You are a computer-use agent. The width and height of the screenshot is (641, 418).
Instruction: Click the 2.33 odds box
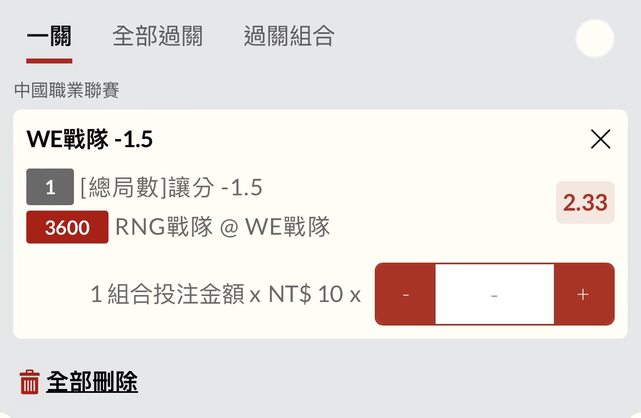click(585, 203)
